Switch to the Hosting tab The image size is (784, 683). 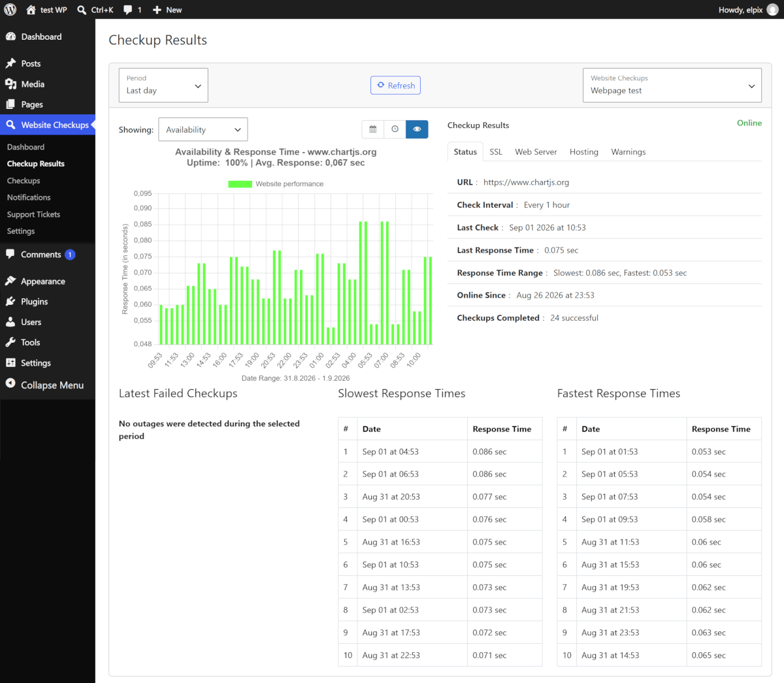584,151
